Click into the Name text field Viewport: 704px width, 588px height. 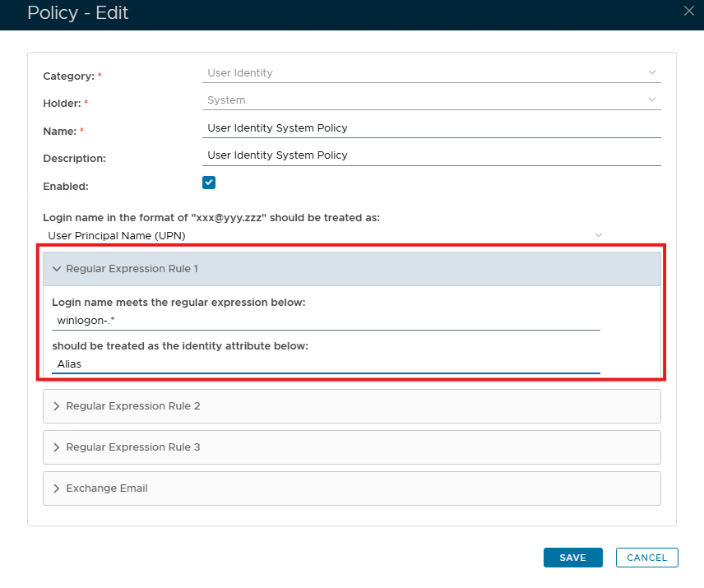430,128
